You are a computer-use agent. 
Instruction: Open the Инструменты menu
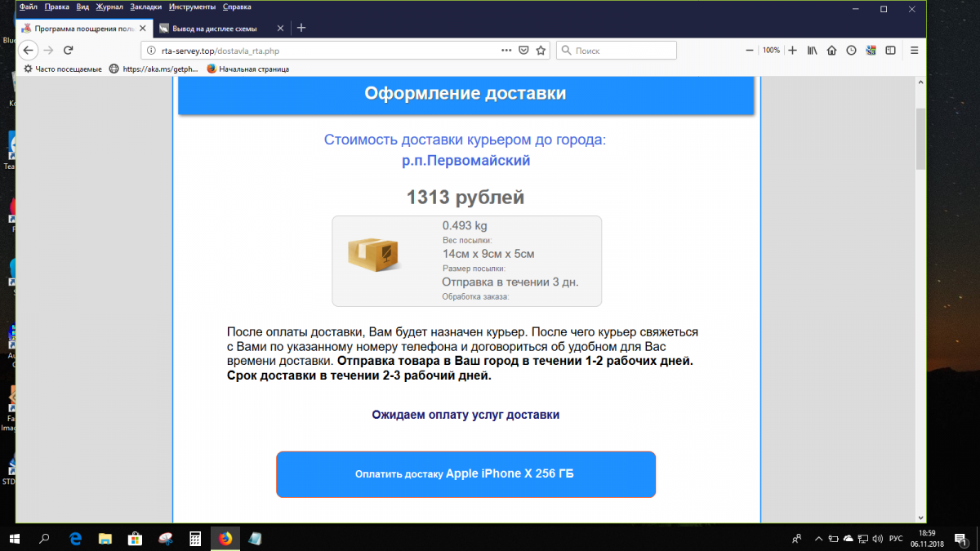(x=191, y=7)
